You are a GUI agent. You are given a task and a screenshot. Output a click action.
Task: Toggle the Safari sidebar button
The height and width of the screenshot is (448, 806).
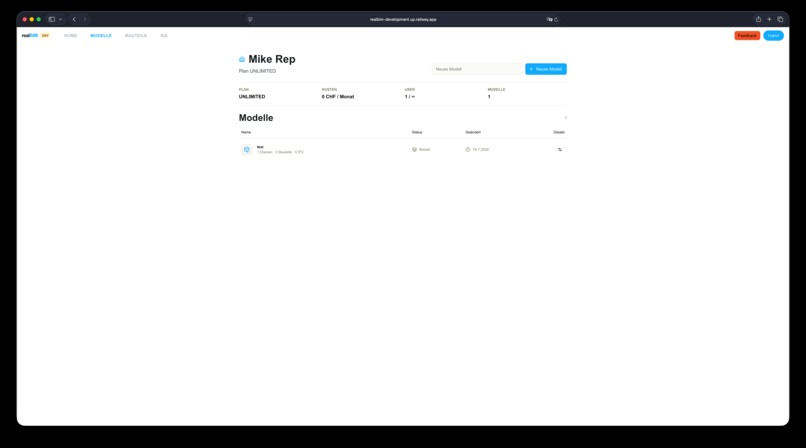(52, 20)
